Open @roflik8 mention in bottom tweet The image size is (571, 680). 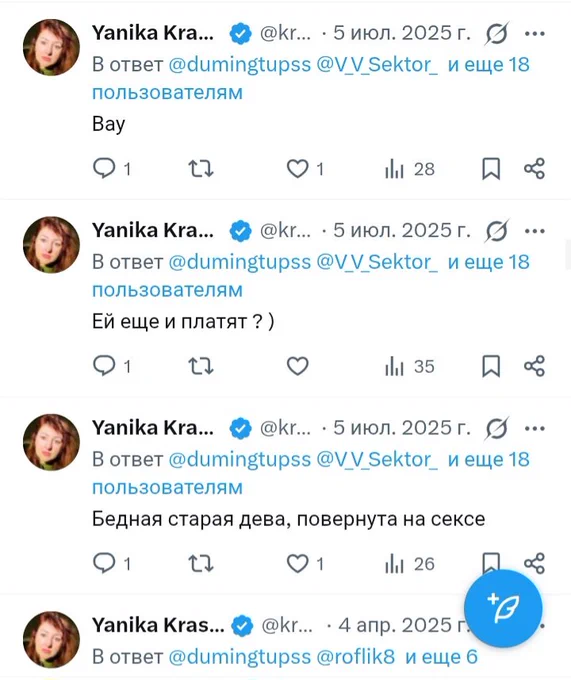click(x=356, y=657)
